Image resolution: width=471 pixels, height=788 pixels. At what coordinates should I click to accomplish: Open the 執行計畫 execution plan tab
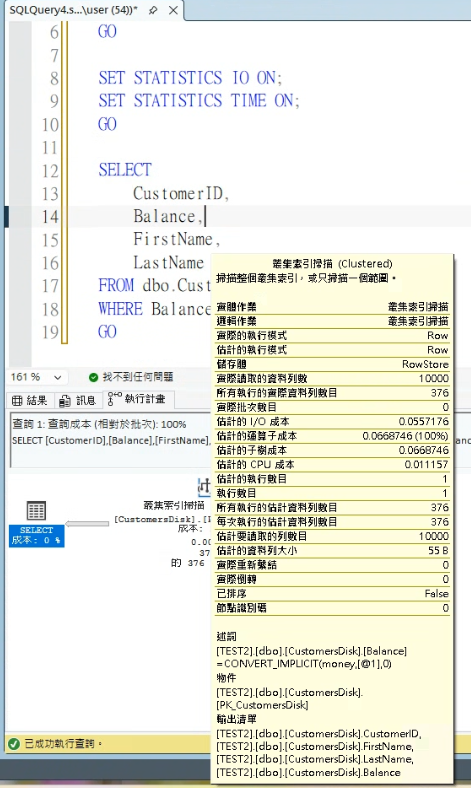pos(137,399)
